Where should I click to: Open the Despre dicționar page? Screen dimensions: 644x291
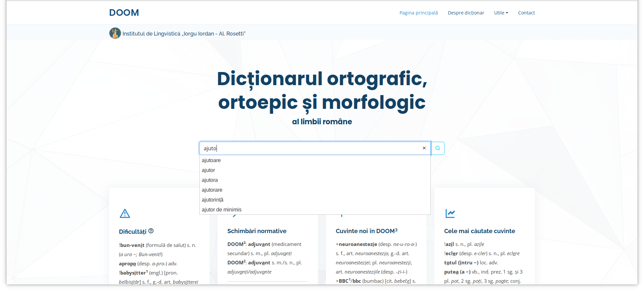click(x=466, y=13)
